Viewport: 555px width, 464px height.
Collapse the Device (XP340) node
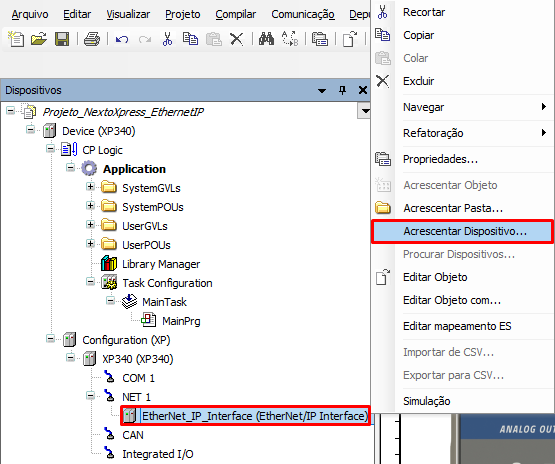pyautogui.click(x=31, y=130)
